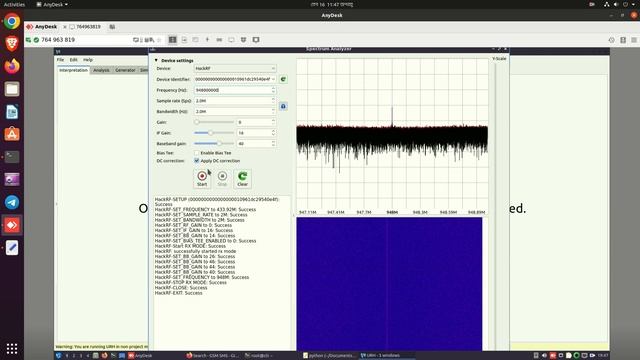Open the File menu in URH
The width and height of the screenshot is (640, 360).
click(x=60, y=60)
